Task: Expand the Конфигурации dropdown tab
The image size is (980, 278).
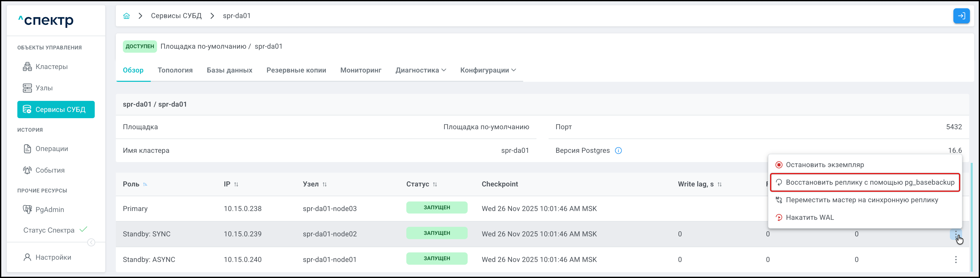Action: click(x=488, y=70)
